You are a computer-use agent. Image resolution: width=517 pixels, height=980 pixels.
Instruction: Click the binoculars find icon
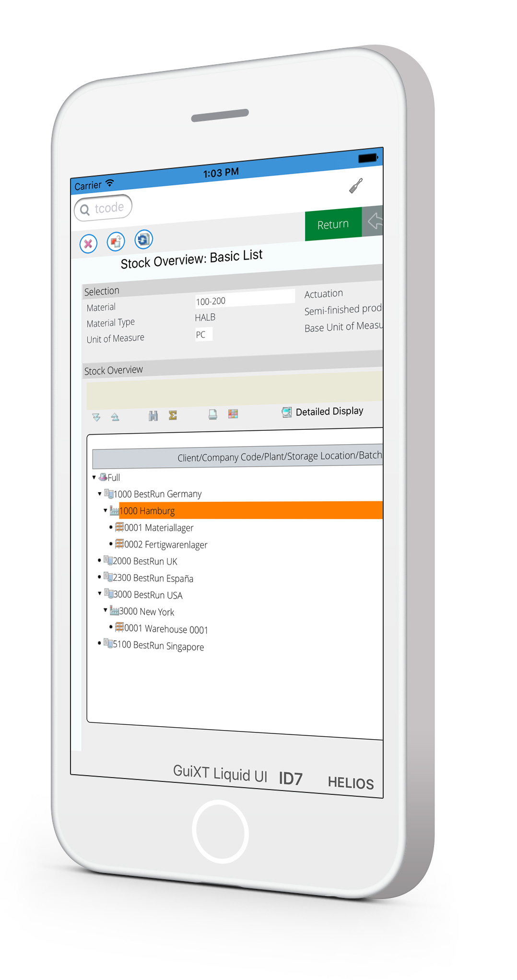pyautogui.click(x=153, y=416)
